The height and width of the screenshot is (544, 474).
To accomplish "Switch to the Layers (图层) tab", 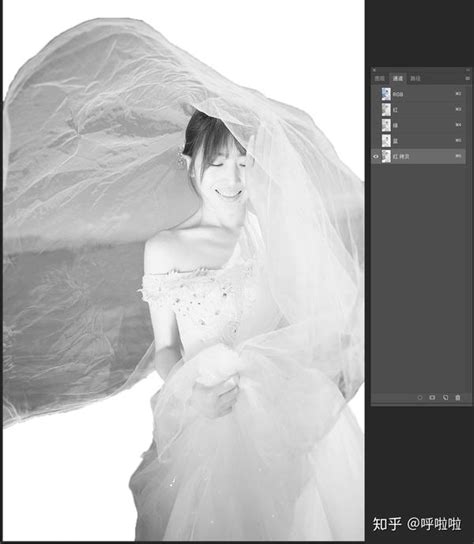I will 379,79.
